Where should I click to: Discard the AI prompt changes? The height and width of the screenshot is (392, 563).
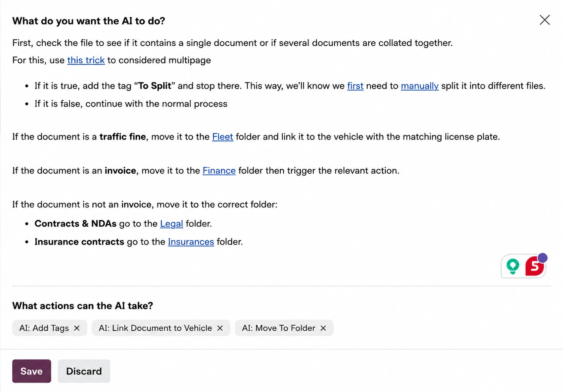84,371
